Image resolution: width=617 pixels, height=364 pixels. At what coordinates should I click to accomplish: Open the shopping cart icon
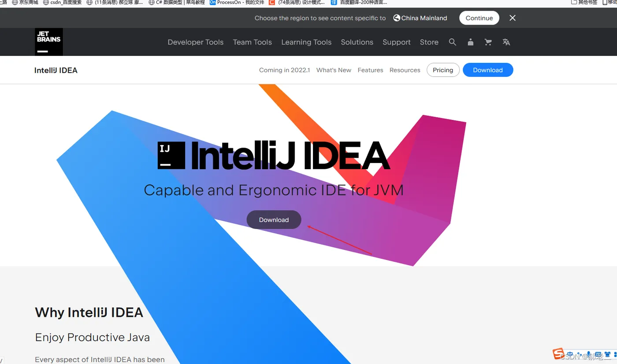point(488,42)
